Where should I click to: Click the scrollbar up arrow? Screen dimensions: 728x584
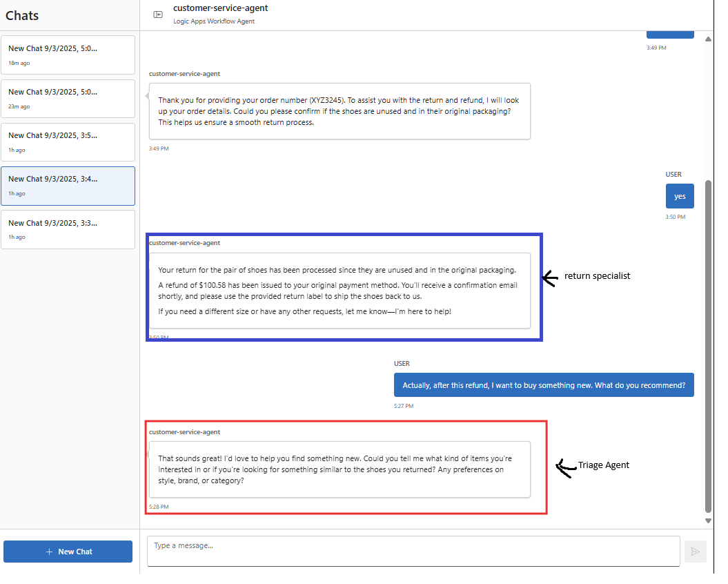708,39
